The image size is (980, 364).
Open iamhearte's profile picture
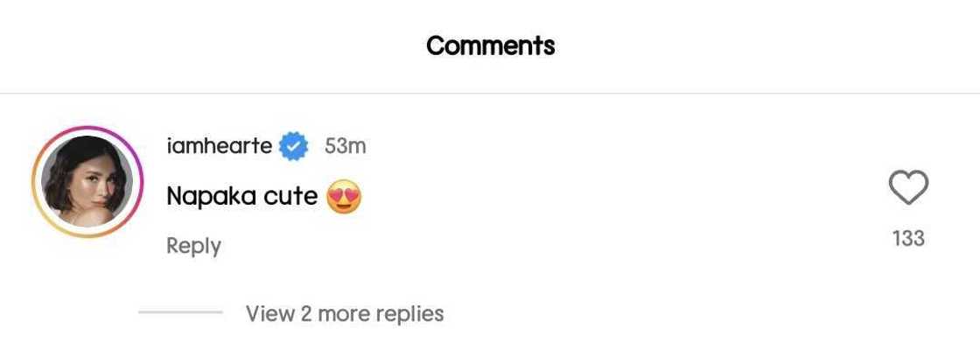pos(87,182)
